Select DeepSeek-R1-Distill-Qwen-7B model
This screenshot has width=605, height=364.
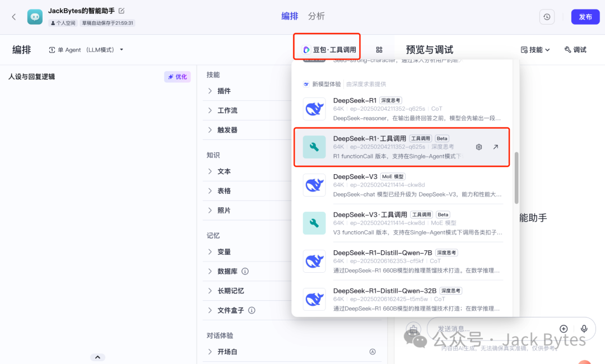[x=402, y=262]
